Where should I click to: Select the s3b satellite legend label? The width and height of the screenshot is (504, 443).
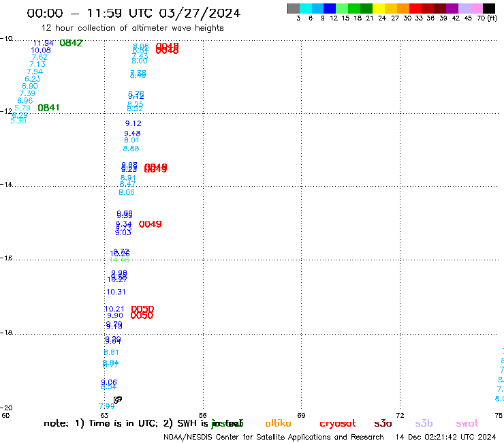coord(424,423)
